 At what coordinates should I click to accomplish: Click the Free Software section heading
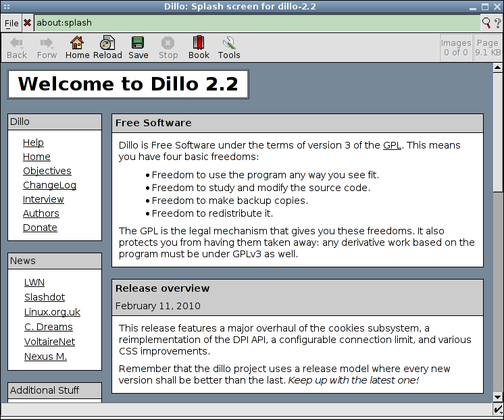click(153, 123)
